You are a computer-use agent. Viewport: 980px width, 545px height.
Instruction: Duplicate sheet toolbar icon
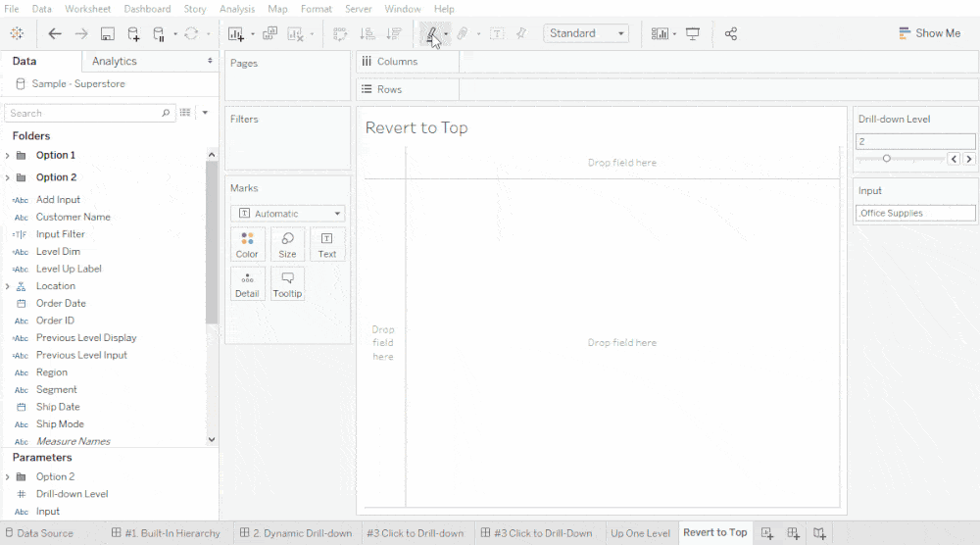point(269,33)
